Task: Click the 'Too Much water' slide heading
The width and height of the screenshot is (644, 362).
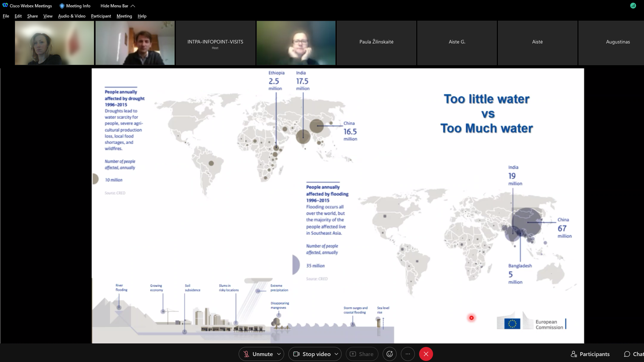Action: coord(486,128)
